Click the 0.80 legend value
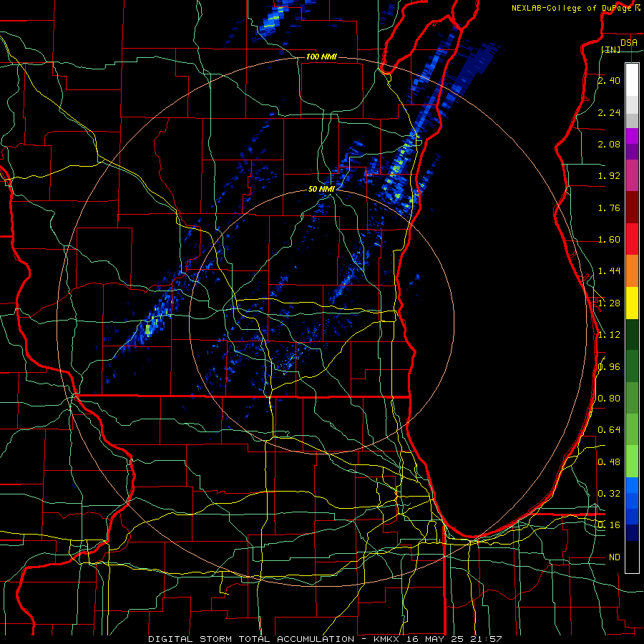 tap(609, 399)
